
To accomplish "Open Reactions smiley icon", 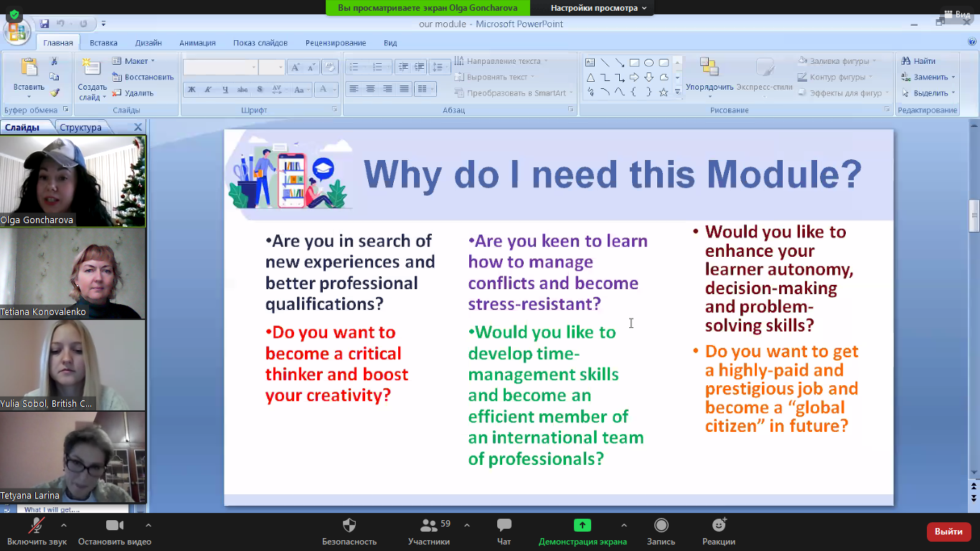I will click(718, 526).
